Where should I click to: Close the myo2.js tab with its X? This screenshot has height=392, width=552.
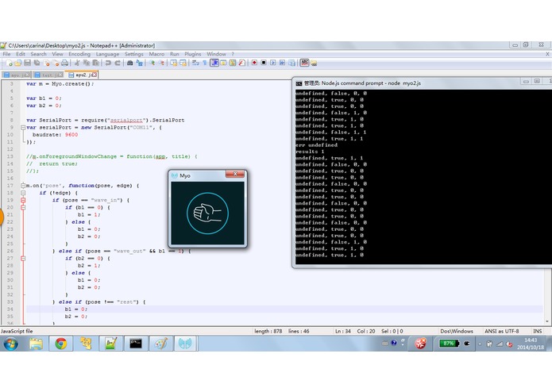(x=94, y=75)
